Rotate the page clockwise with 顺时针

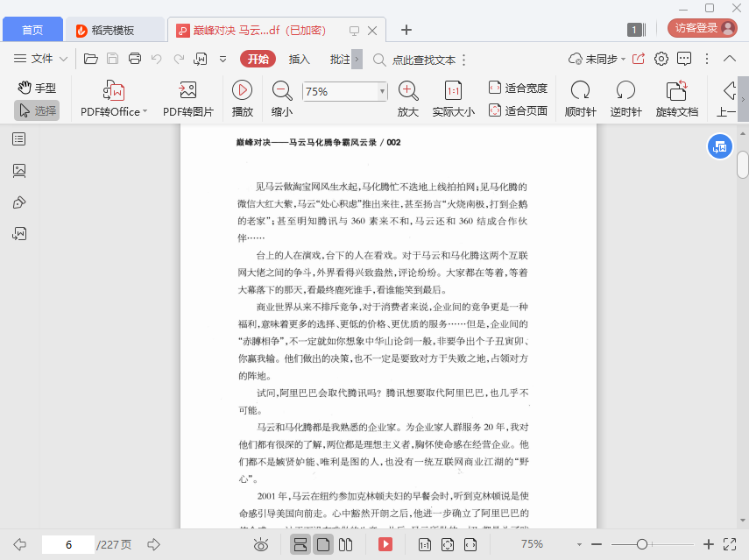[x=580, y=90]
